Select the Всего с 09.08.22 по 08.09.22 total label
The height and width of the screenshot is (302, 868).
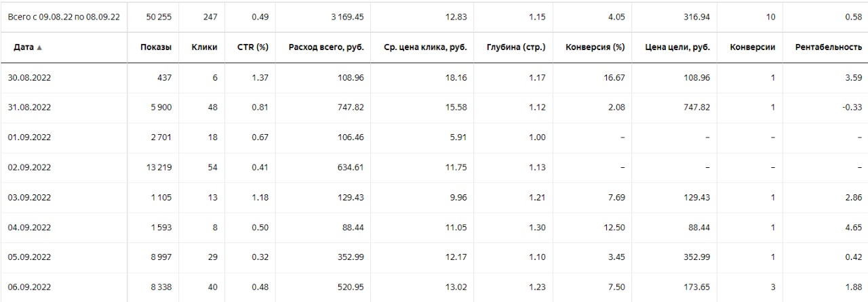(64, 17)
